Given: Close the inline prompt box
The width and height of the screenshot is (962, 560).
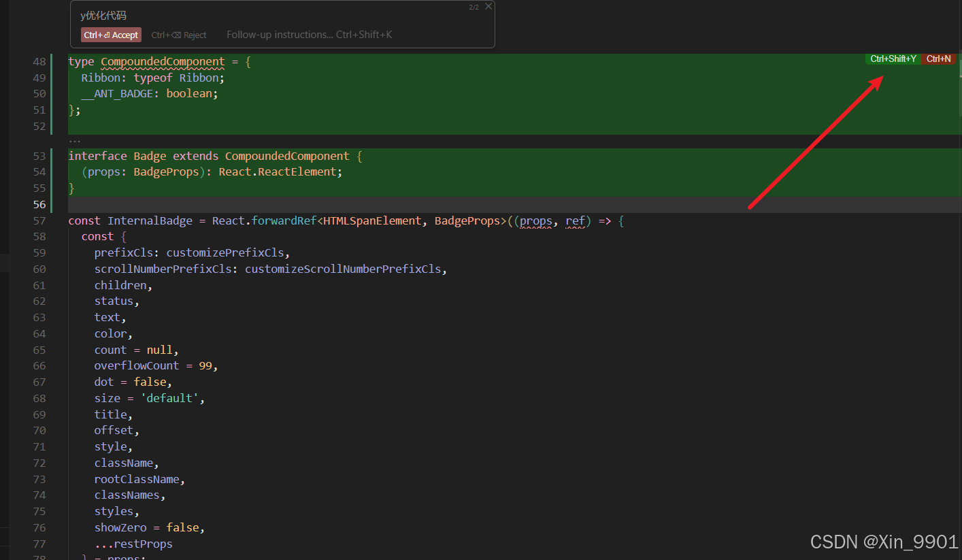Looking at the screenshot, I should click(488, 7).
